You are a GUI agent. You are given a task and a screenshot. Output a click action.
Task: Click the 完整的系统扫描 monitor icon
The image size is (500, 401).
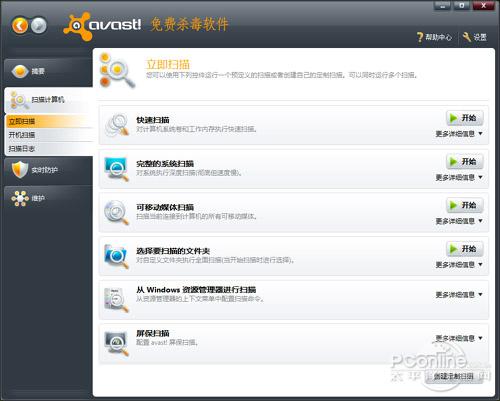pos(116,169)
